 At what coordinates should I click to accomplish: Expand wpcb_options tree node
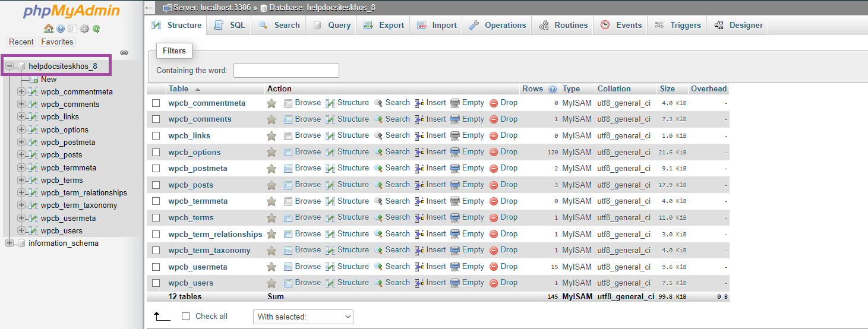click(x=21, y=130)
